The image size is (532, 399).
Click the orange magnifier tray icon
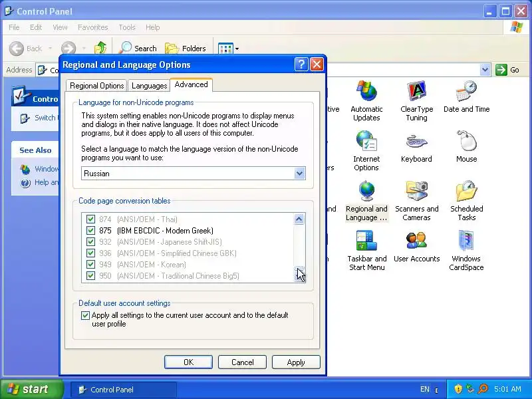click(483, 389)
